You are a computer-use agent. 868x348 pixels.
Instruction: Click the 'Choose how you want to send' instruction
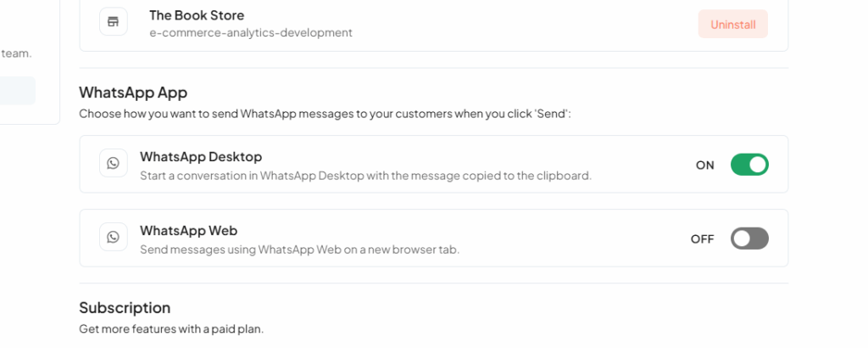pyautogui.click(x=325, y=113)
